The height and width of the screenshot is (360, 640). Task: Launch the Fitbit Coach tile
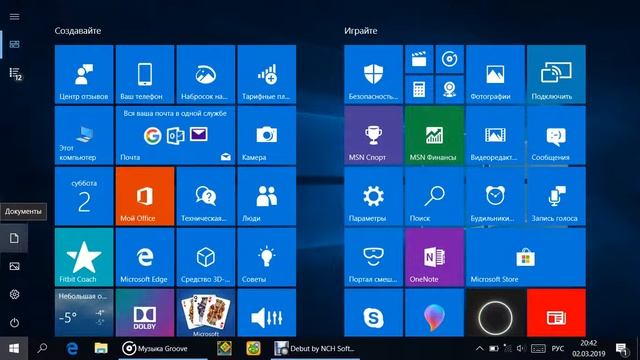click(x=84, y=257)
